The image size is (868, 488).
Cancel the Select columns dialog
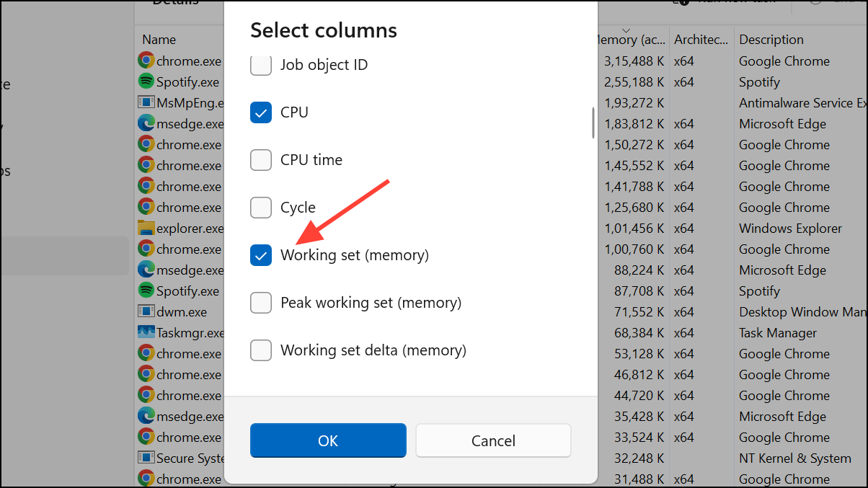[x=493, y=440]
